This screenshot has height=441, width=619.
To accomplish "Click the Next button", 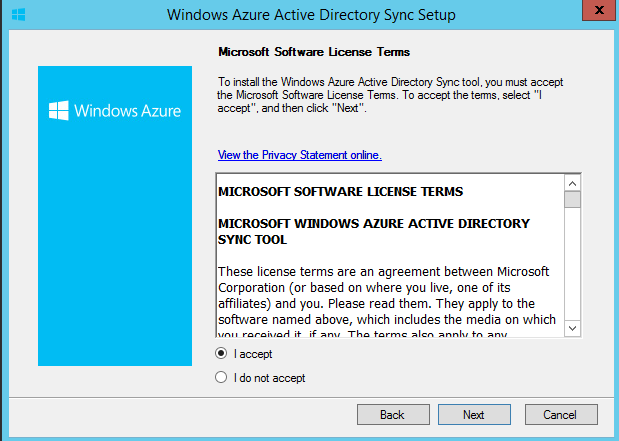I will tap(474, 415).
